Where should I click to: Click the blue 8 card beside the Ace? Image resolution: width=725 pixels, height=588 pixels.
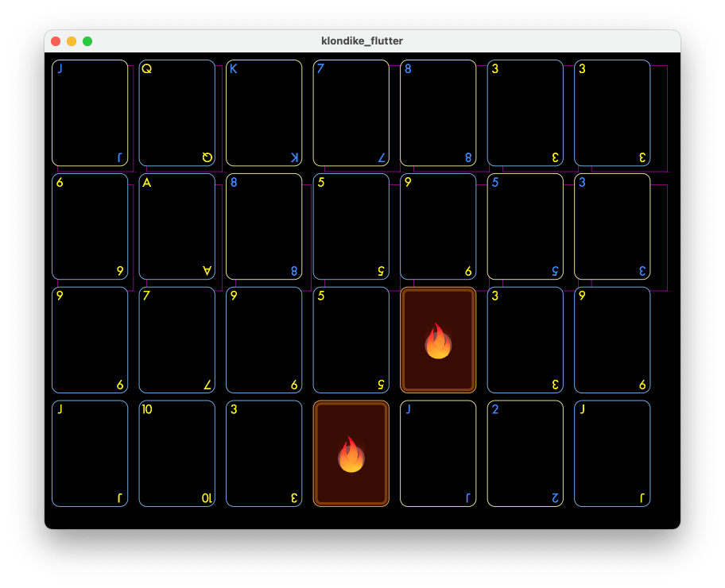[264, 226]
